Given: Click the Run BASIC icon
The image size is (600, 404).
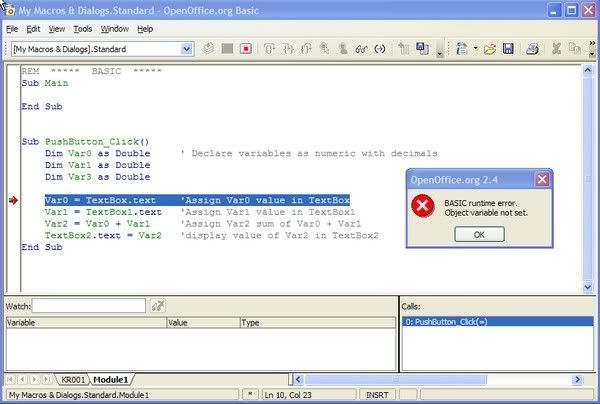Looking at the screenshot, I should (227, 49).
